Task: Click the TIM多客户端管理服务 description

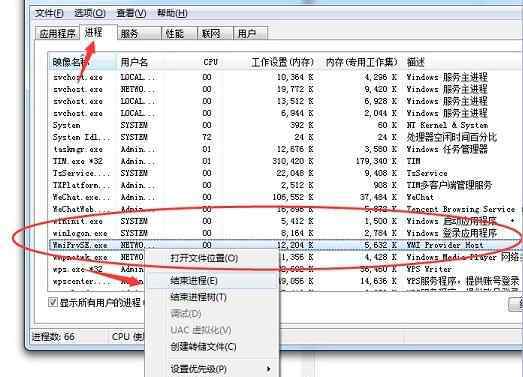Action: (449, 185)
